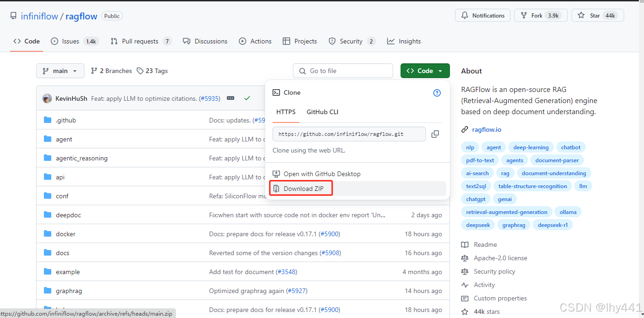Copy the clone URL to clipboard
Viewport: 644px width, 318px height.
[435, 134]
